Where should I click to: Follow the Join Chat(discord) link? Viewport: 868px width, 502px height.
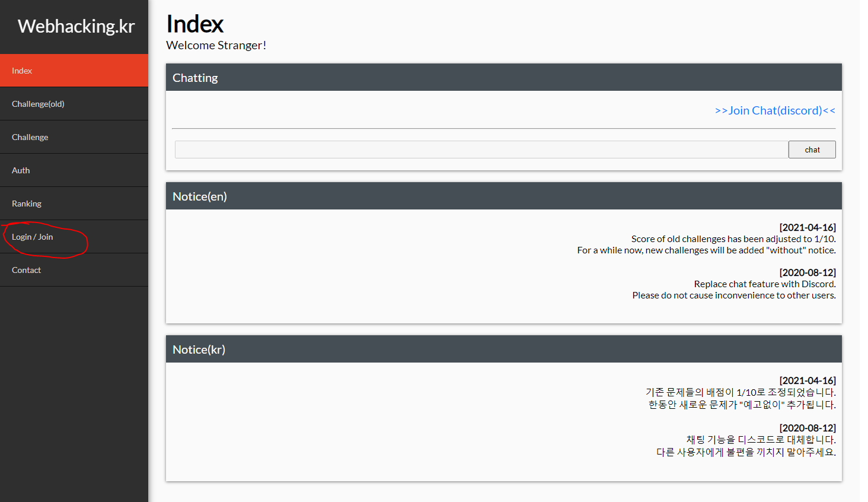tap(774, 110)
